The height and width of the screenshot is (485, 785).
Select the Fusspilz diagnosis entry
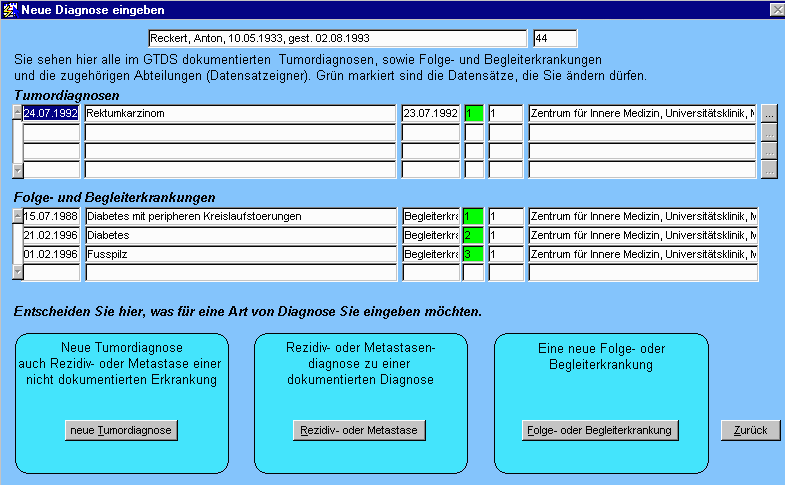click(x=240, y=254)
